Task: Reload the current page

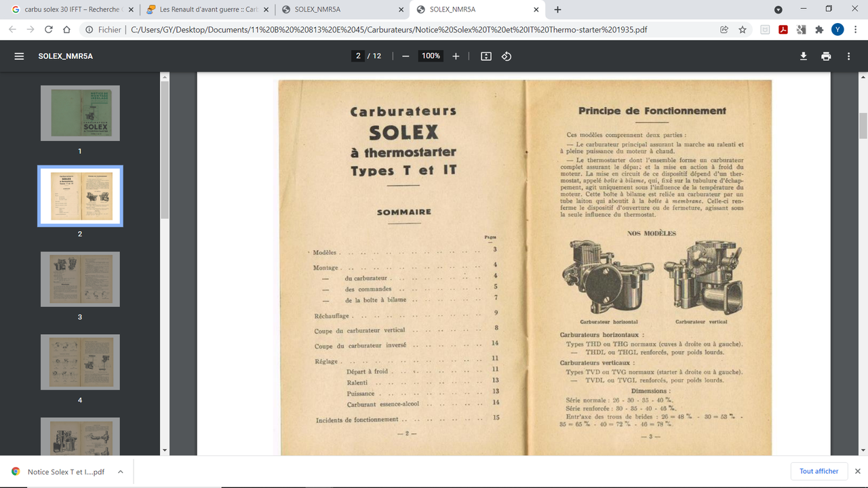Action: 49,30
